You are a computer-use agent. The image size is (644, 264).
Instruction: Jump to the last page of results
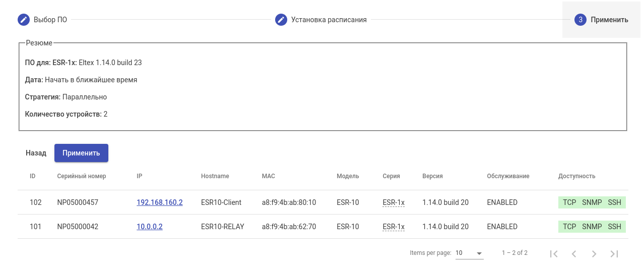point(614,254)
